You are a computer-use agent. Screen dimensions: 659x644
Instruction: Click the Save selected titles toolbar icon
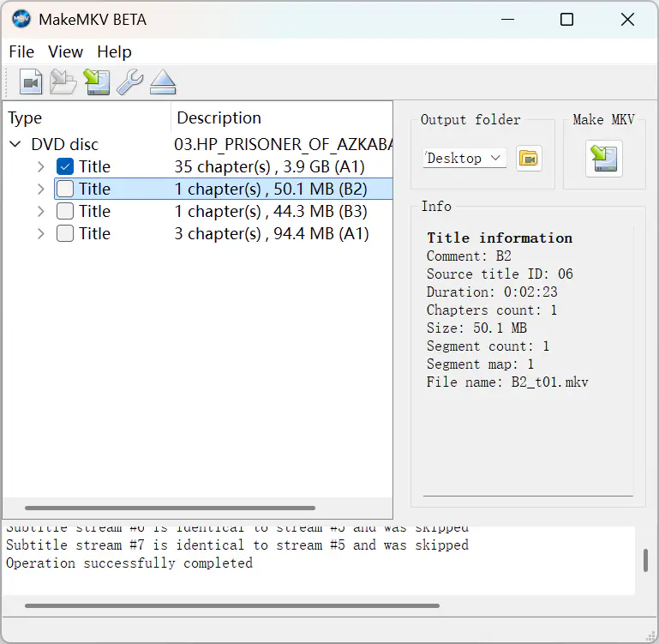pyautogui.click(x=97, y=81)
